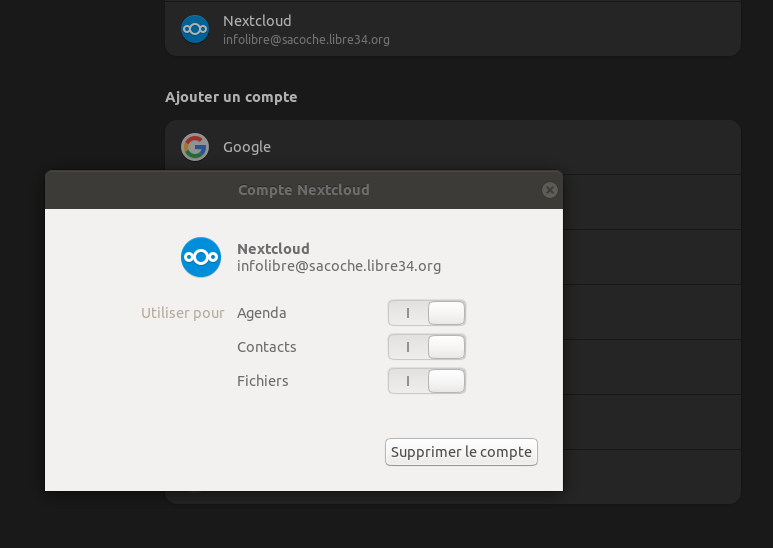The width and height of the screenshot is (773, 548).
Task: Open the existing Nextcloud account entry
Action: 452,29
